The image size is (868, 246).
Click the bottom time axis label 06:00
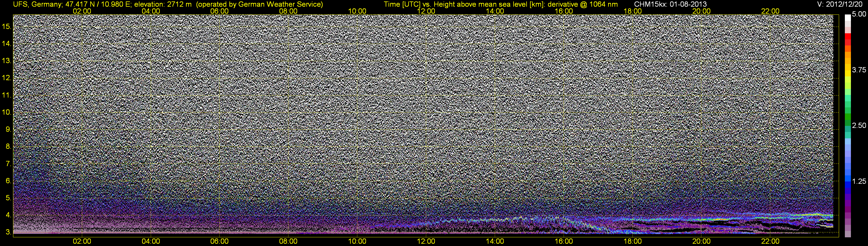click(x=219, y=241)
